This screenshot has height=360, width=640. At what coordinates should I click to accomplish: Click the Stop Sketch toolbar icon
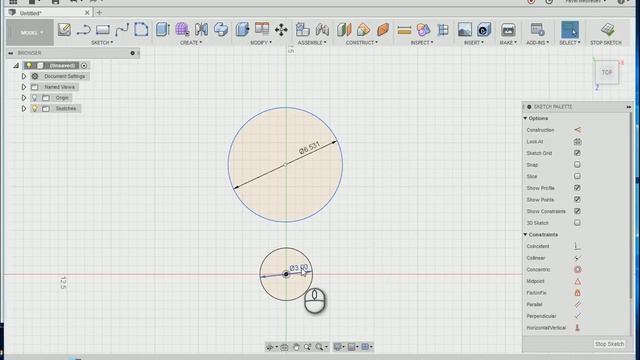tap(607, 29)
